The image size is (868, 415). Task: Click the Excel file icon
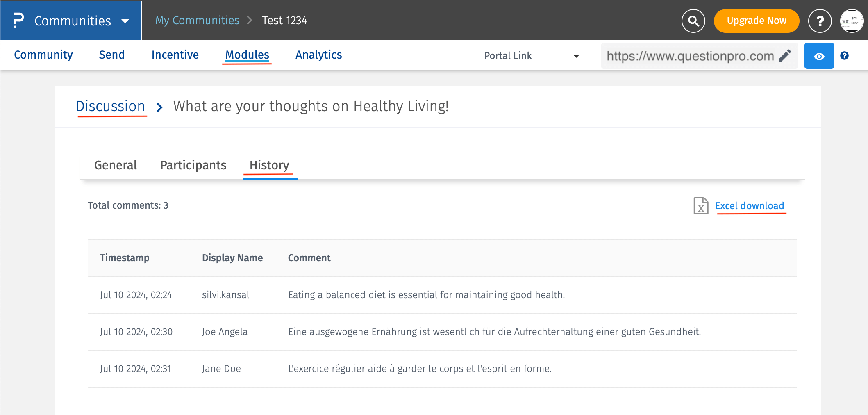pyautogui.click(x=701, y=206)
